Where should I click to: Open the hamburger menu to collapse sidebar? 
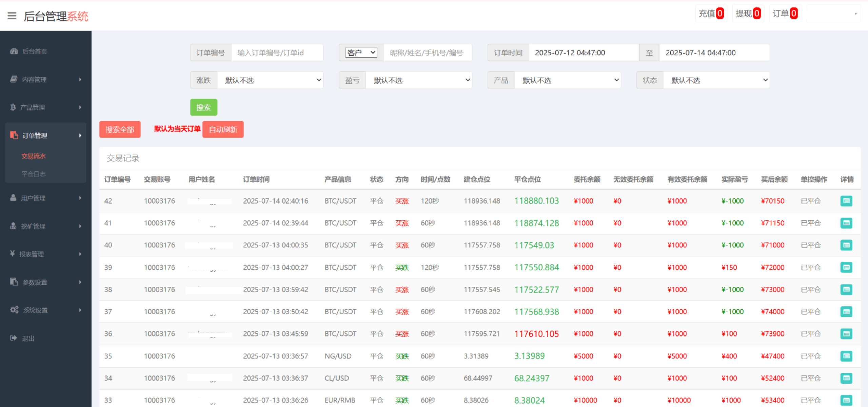click(12, 16)
